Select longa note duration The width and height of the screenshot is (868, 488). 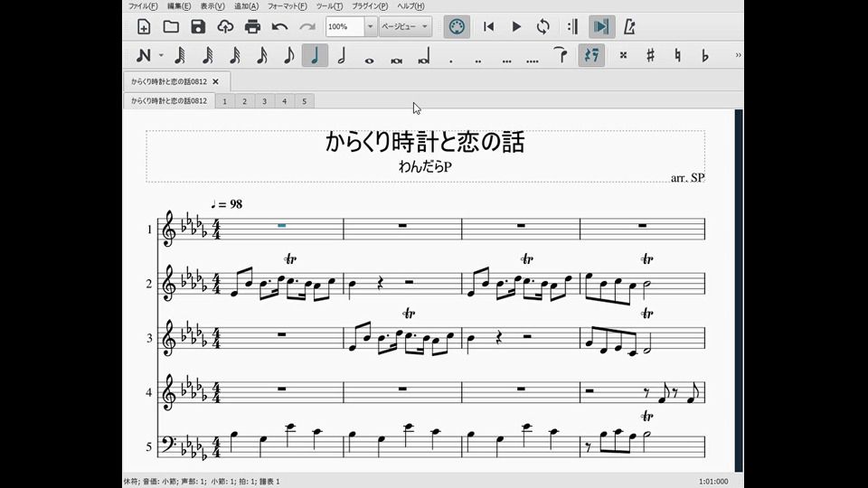423,55
